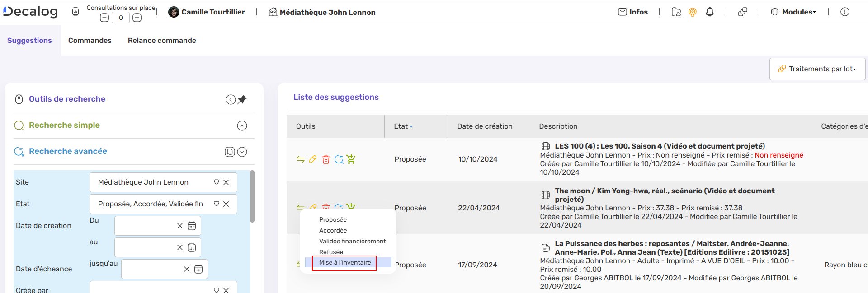The width and height of the screenshot is (868, 293).
Task: Open the Créée par dropdown arrow
Action: click(217, 290)
